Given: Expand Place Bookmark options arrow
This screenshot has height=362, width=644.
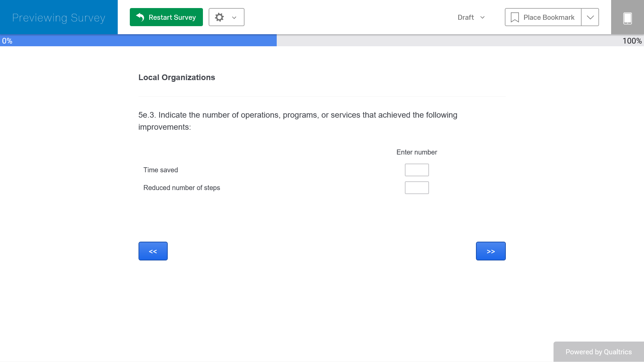Looking at the screenshot, I should pyautogui.click(x=590, y=17).
